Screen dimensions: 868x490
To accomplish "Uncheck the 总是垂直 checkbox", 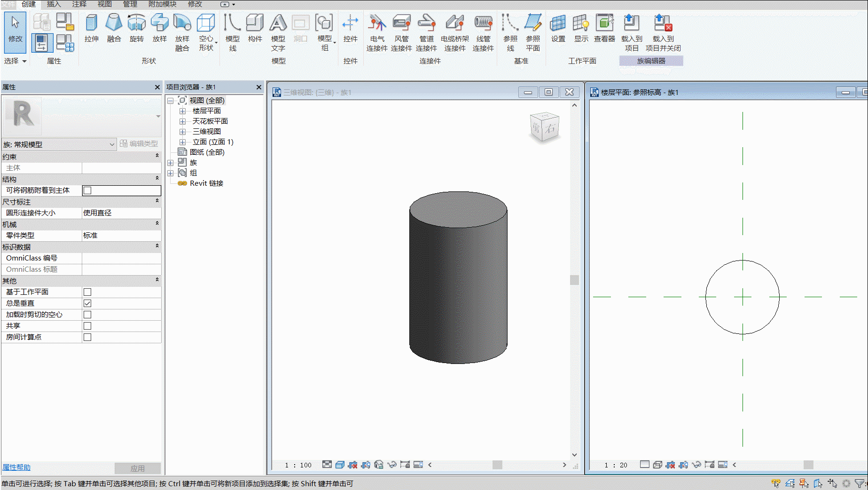I will click(x=87, y=303).
